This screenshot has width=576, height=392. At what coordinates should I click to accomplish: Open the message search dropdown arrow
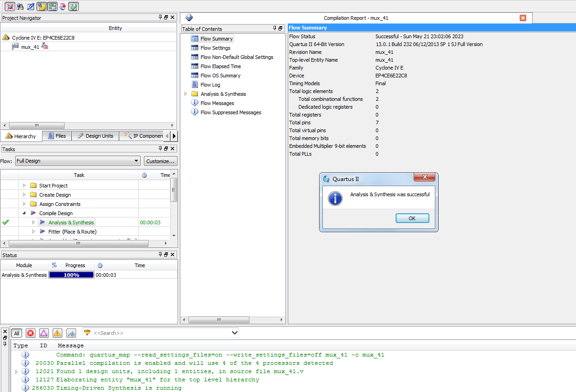tap(234, 333)
